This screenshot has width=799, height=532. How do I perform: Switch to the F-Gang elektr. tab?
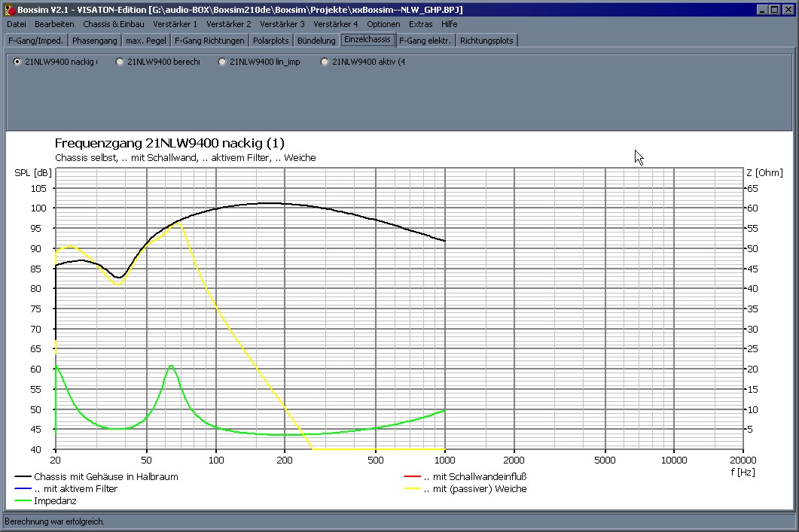pos(425,41)
